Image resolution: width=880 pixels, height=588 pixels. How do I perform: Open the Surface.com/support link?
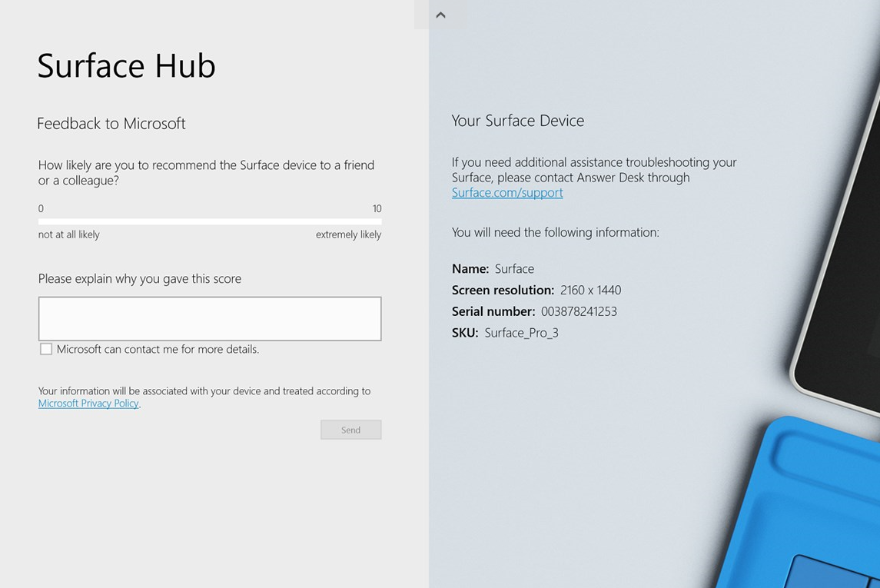click(506, 193)
